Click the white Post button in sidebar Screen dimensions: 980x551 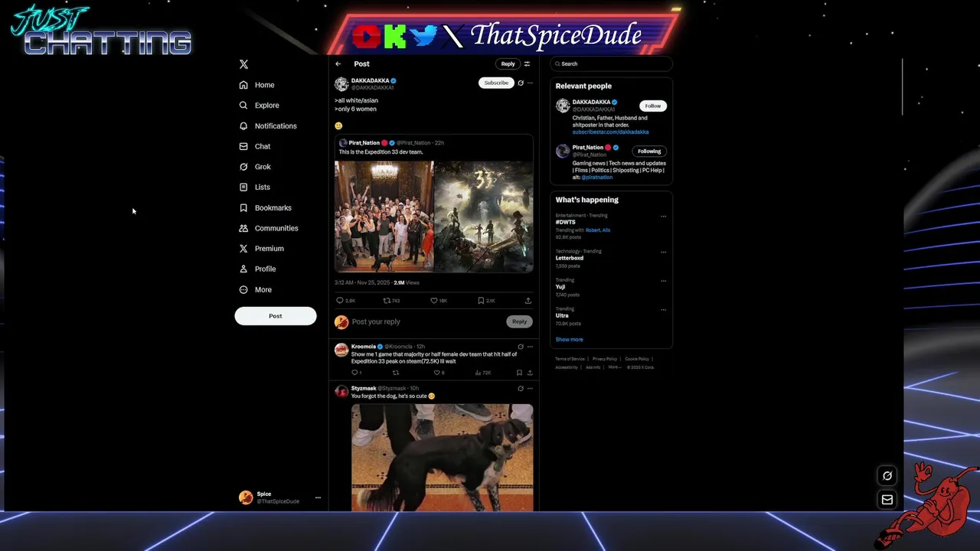(276, 316)
